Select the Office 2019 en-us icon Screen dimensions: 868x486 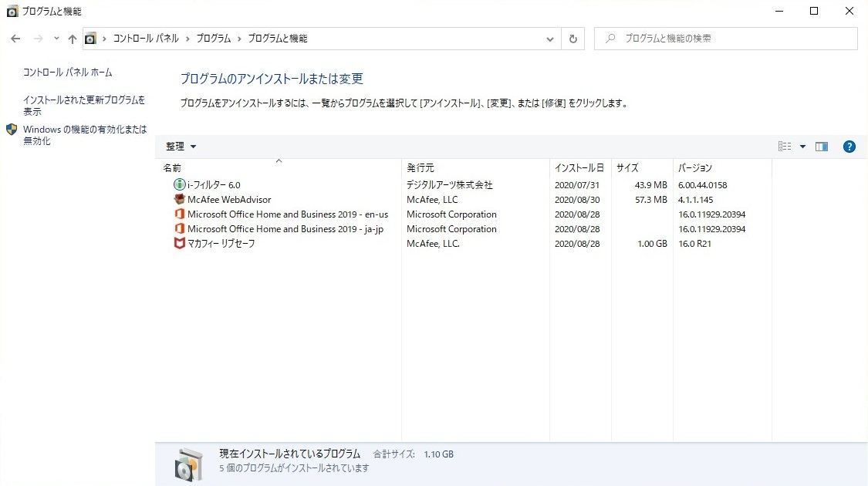[179, 214]
